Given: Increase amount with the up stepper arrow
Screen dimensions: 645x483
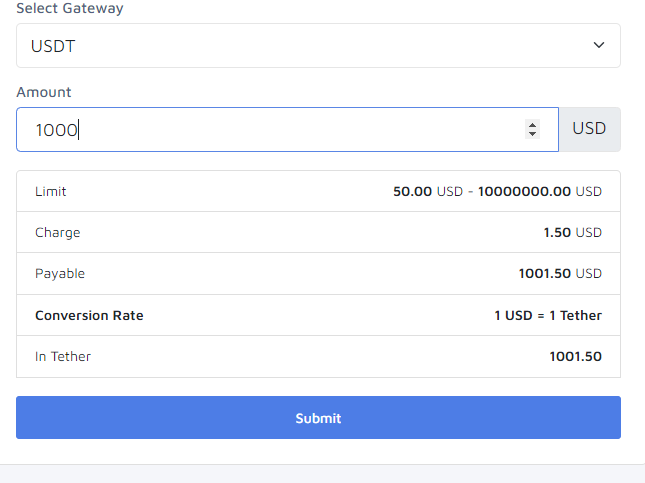Looking at the screenshot, I should [532, 125].
